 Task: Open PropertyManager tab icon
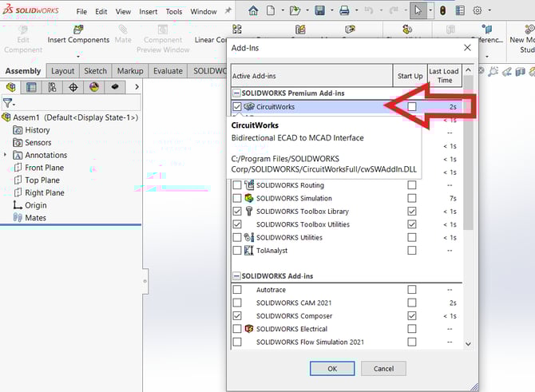click(31, 87)
